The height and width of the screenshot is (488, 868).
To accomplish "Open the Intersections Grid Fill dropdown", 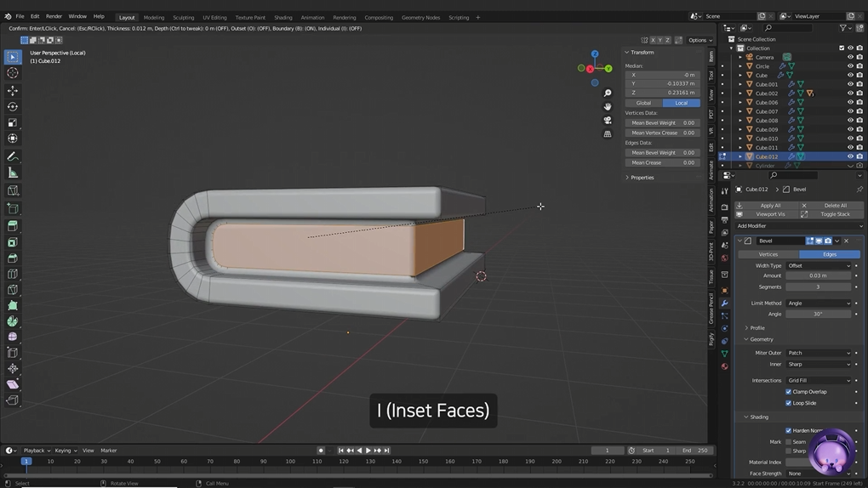I will pyautogui.click(x=818, y=381).
